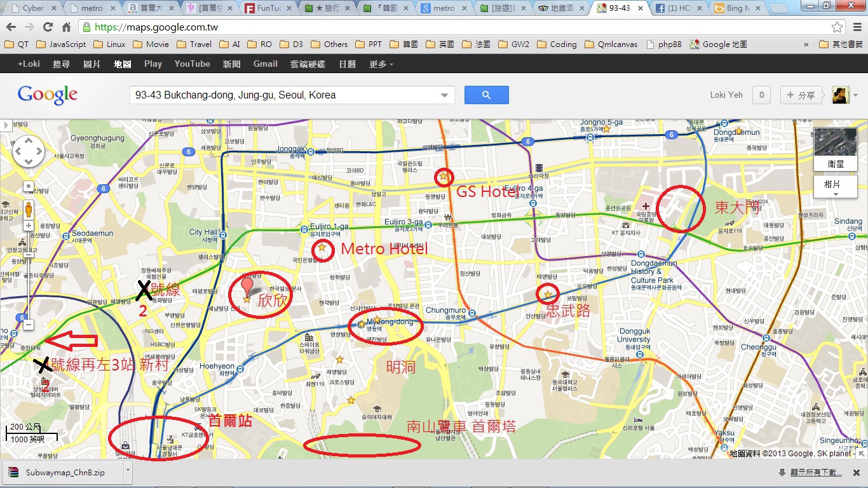Image resolution: width=868 pixels, height=488 pixels.
Task: Close the downloads bar
Action: 858,473
